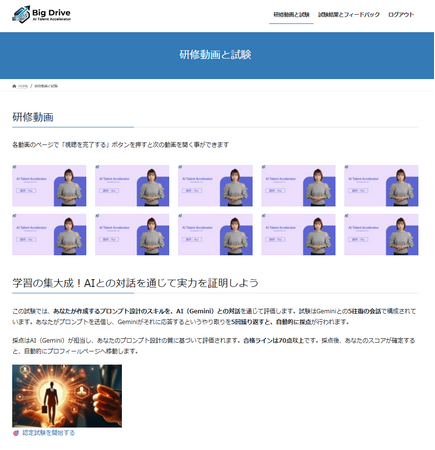
Task: Open the fourth video in bottom row
Action: pyautogui.click(x=298, y=235)
